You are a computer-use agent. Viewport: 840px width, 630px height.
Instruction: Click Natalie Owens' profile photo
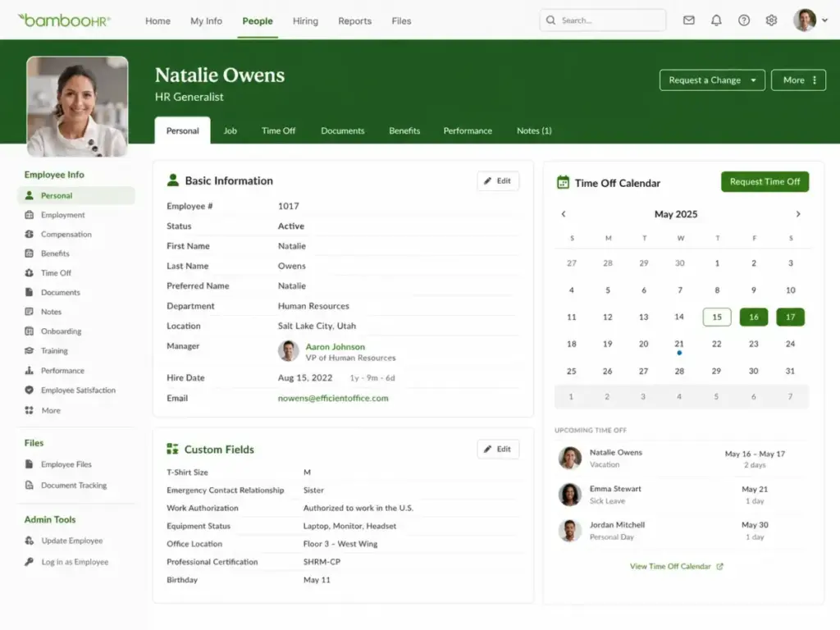77,107
